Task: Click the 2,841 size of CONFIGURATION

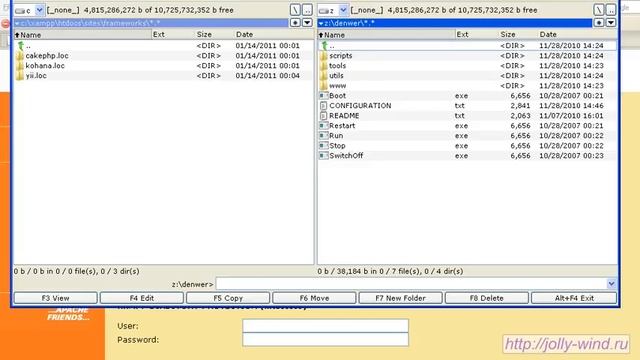Action: [x=520, y=106]
